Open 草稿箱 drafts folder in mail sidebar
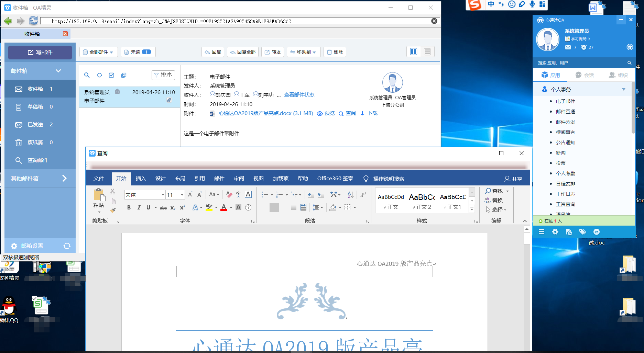644x353 pixels. point(40,106)
